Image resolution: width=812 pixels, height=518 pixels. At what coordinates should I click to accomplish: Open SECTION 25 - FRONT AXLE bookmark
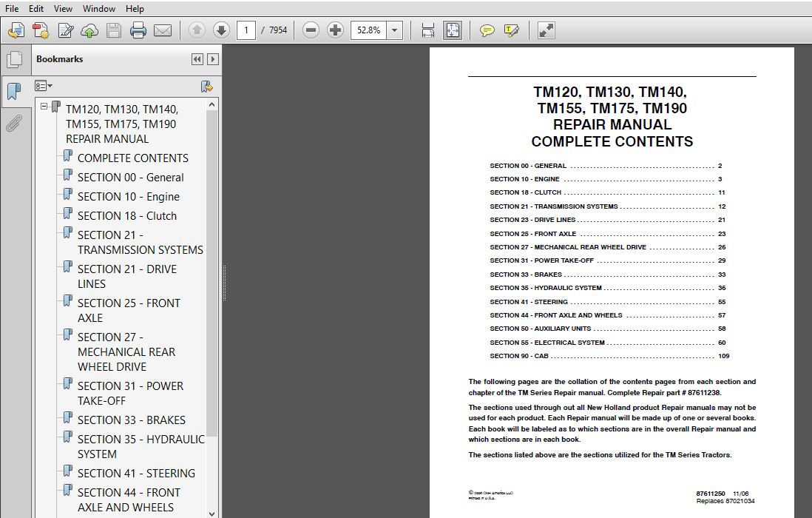[x=129, y=310]
